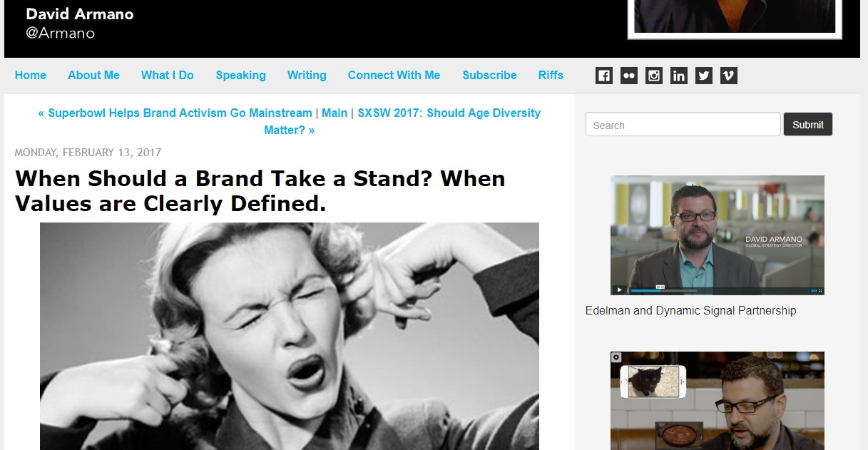Open previous post Superbowl Helps Brand Activism

[175, 113]
